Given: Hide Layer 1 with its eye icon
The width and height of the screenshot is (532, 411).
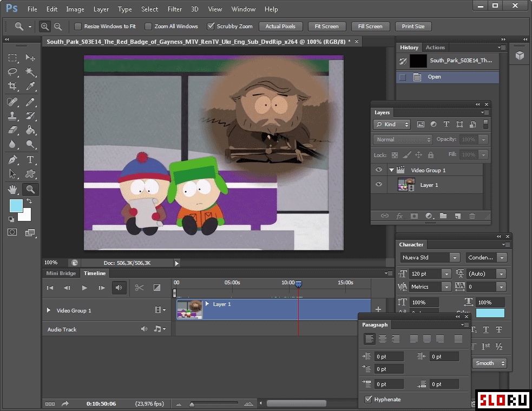Looking at the screenshot, I should pos(379,184).
